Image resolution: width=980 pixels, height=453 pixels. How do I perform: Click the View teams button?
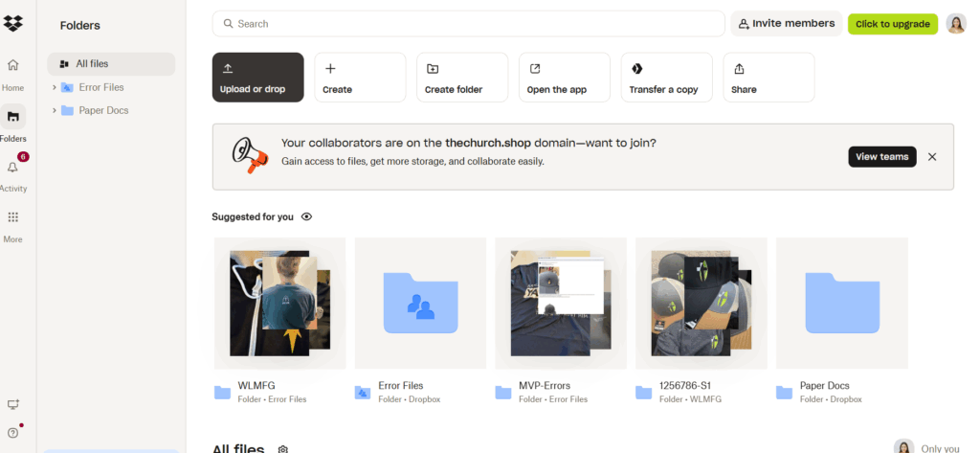click(881, 157)
